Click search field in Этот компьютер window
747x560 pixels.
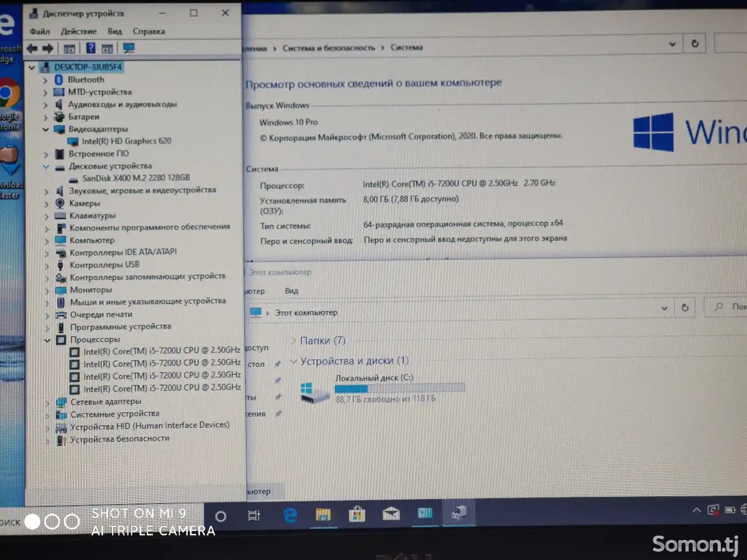[x=726, y=307]
